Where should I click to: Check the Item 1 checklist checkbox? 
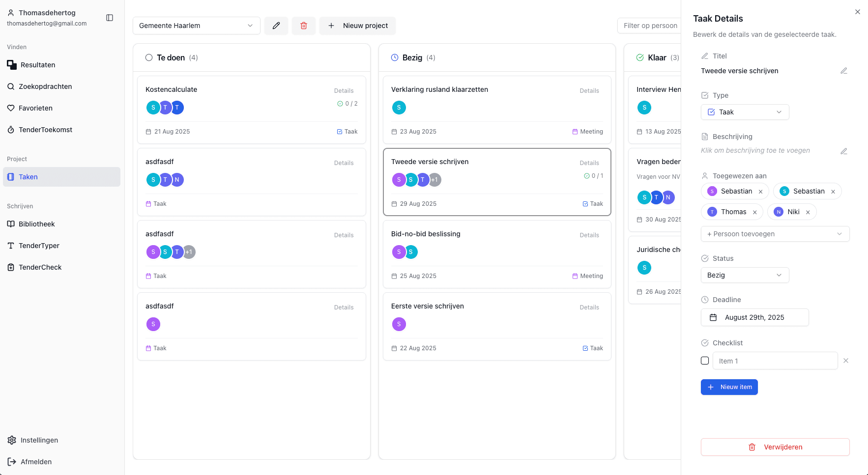705,361
